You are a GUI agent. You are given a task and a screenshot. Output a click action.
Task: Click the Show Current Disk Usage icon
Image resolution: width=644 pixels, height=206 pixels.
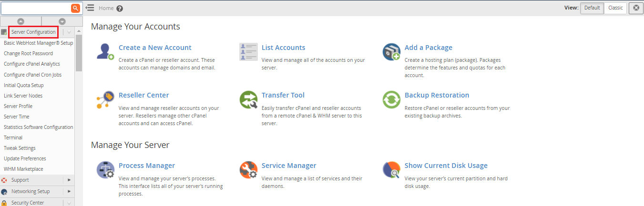click(391, 170)
